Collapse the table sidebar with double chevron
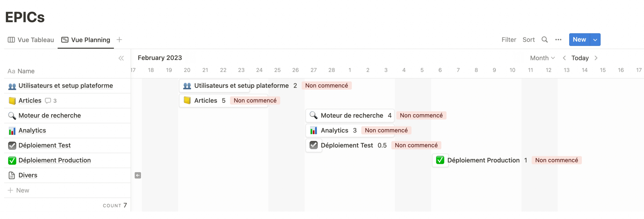This screenshot has height=219, width=644. click(x=121, y=58)
